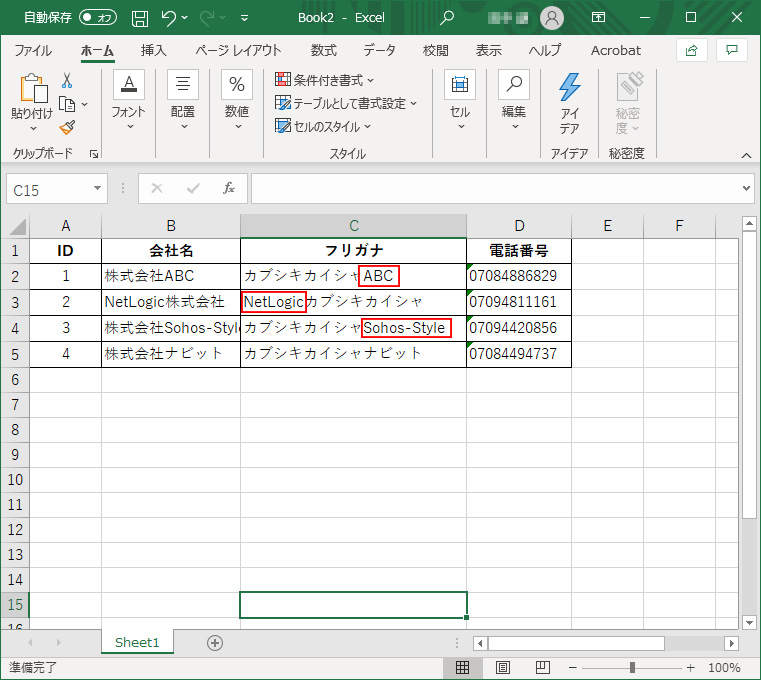Viewport: 761px width, 680px height.
Task: Click the Name Box showing C15
Action: [x=49, y=189]
